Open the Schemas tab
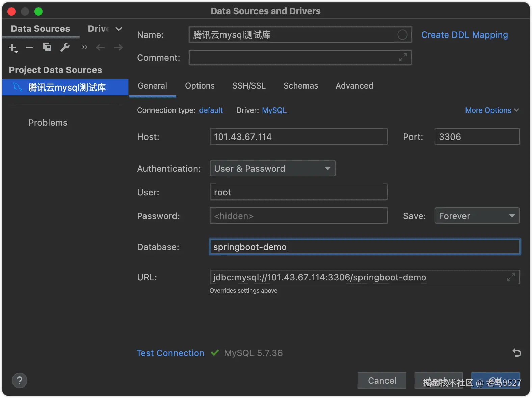 pos(300,86)
